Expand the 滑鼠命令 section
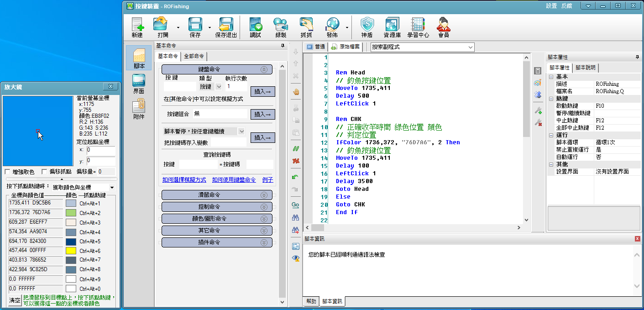644x310 pixels. [217, 195]
